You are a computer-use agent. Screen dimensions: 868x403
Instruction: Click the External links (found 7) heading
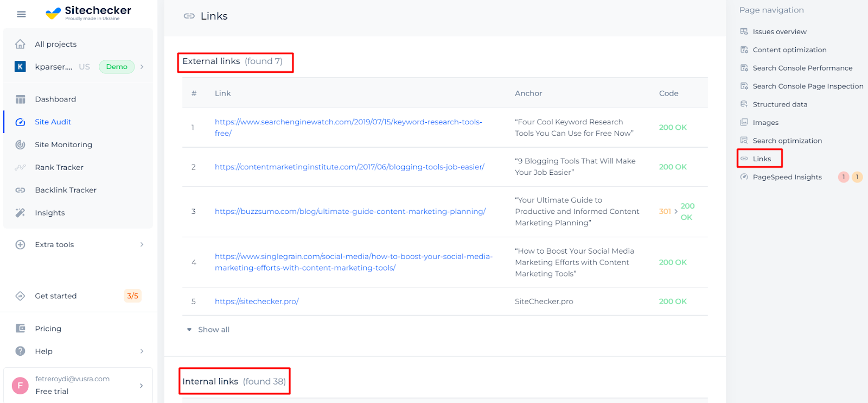click(233, 61)
